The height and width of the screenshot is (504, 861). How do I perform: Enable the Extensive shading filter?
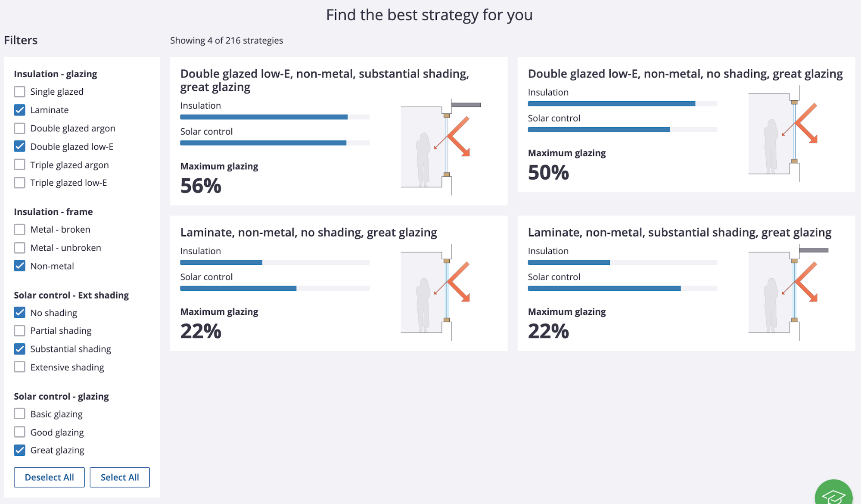[20, 367]
